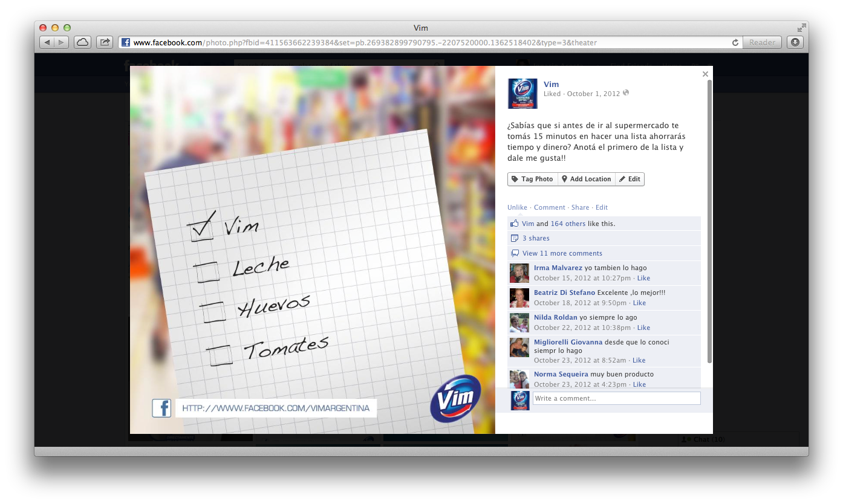Close the photo theater with X
The height and width of the screenshot is (504, 843).
click(705, 74)
